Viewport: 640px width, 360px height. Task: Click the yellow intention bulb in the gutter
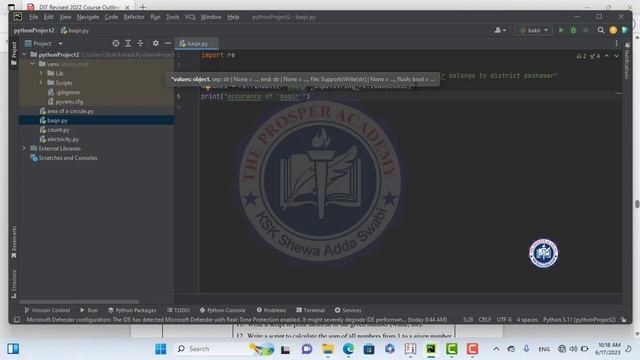pyautogui.click(x=207, y=87)
